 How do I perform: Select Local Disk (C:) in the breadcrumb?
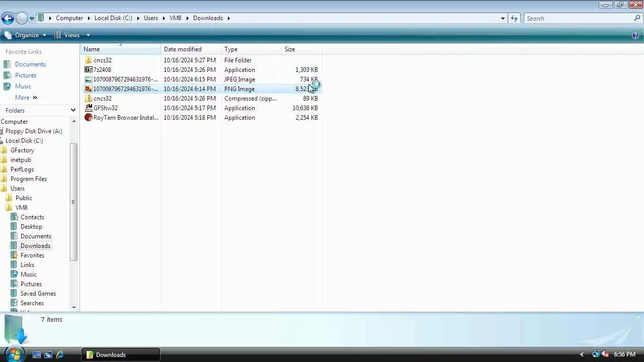(113, 18)
